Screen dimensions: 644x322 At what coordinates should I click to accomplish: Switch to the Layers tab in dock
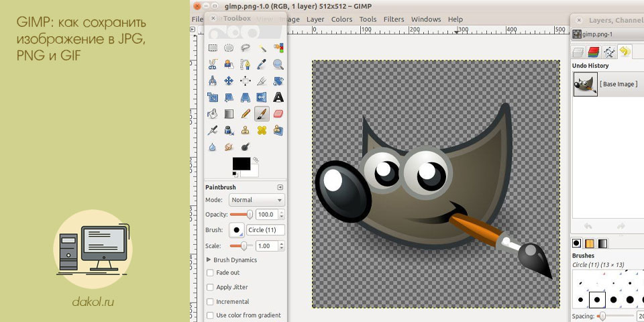pos(578,52)
